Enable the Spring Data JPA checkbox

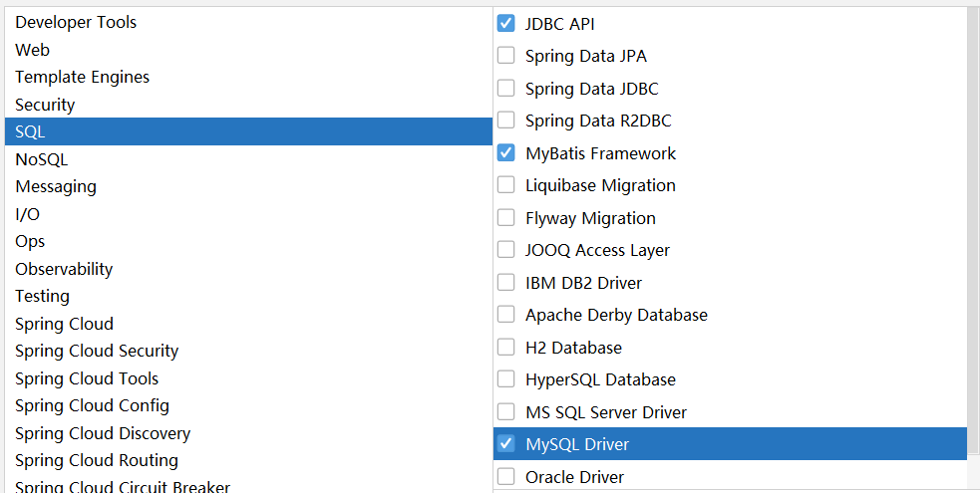coord(505,56)
